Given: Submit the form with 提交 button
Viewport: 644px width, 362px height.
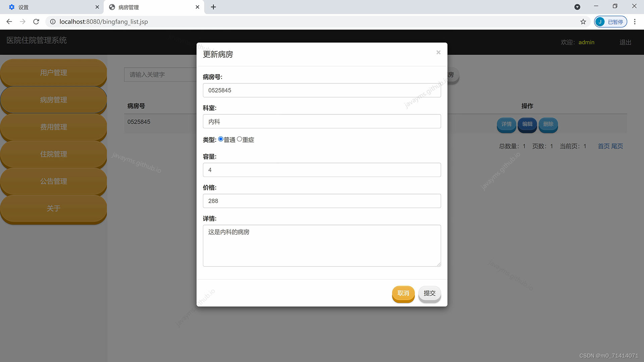Looking at the screenshot, I should point(429,294).
